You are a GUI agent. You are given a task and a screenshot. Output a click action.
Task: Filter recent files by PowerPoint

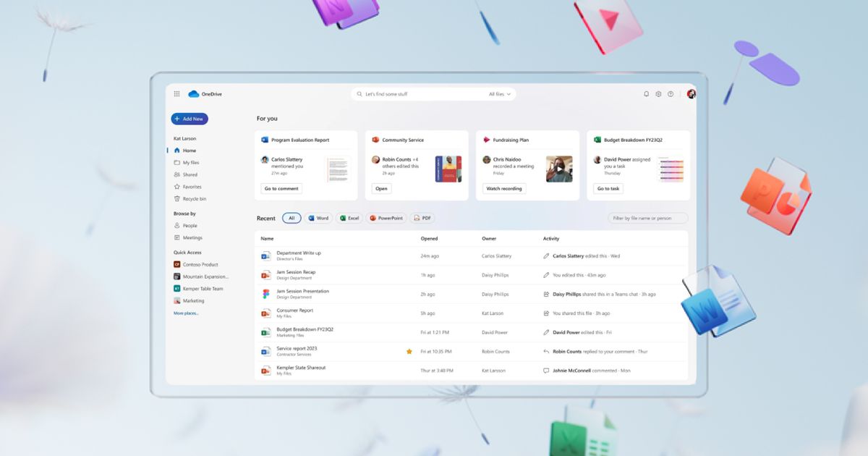tap(386, 218)
